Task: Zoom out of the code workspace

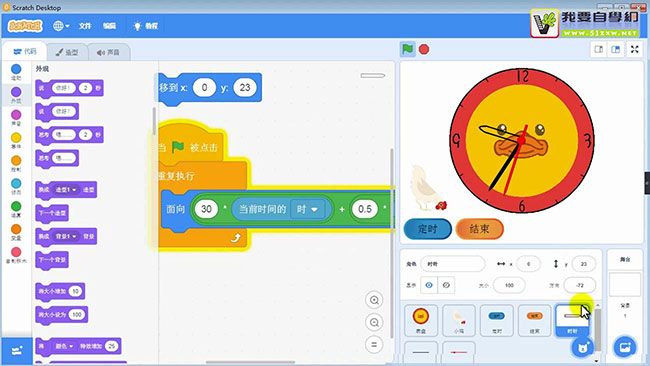Action: pos(374,322)
